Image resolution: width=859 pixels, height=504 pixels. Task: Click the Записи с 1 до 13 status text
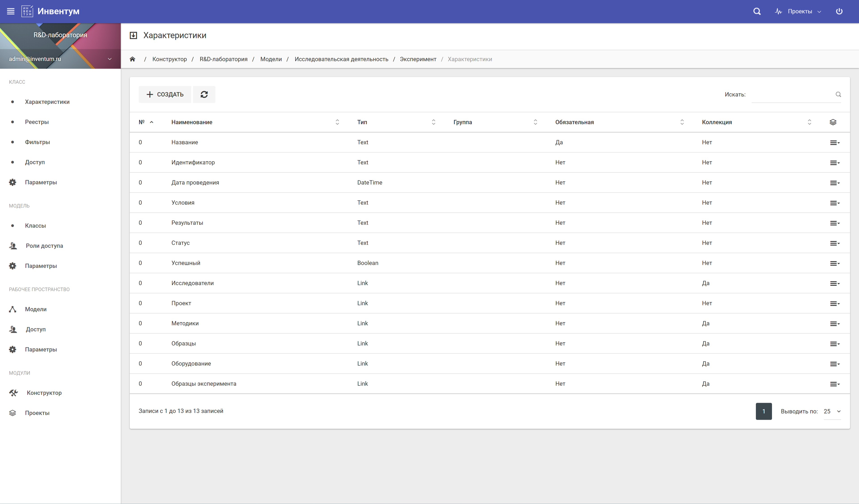(181, 411)
